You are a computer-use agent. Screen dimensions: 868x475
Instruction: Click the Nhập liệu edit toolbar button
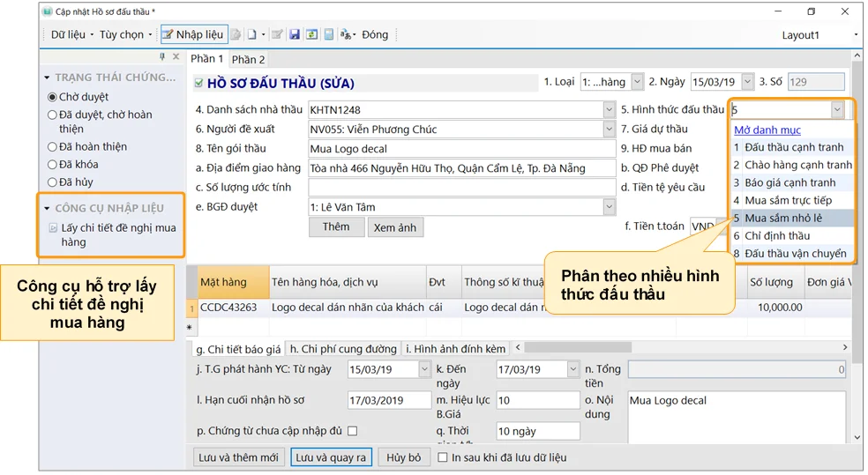tap(192, 35)
